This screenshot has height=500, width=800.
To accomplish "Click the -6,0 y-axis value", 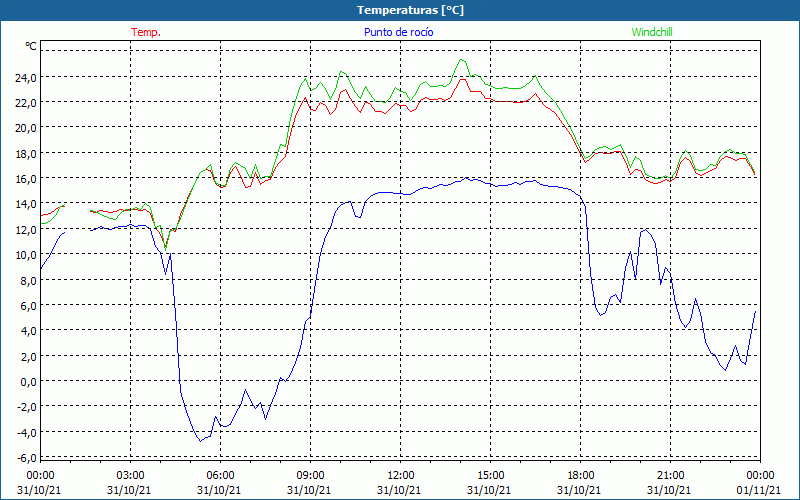I will click(x=26, y=458).
